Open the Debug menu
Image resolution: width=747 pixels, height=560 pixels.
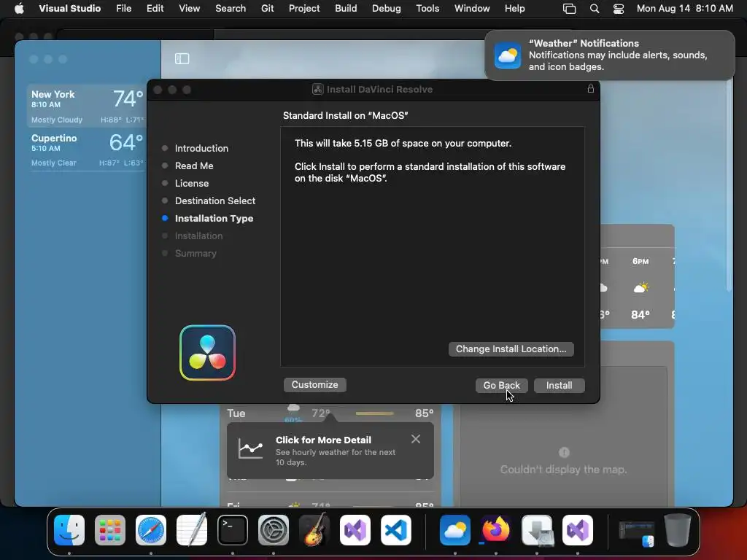pos(387,9)
